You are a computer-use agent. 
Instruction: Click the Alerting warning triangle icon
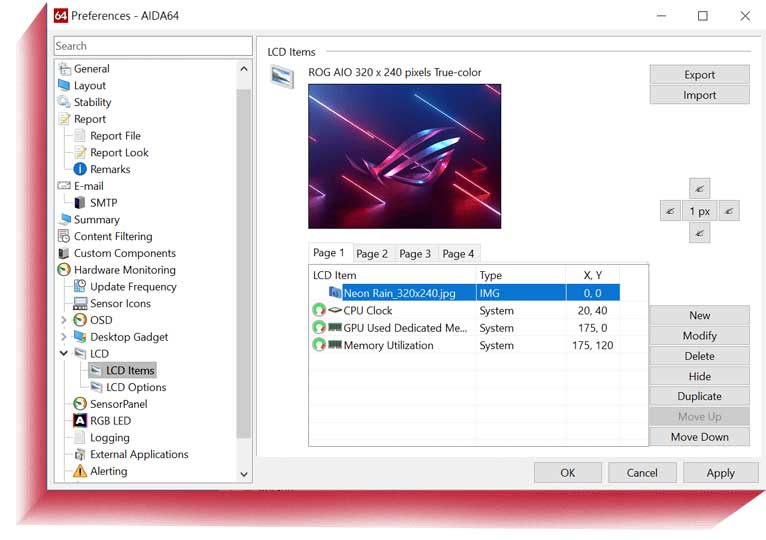click(80, 471)
